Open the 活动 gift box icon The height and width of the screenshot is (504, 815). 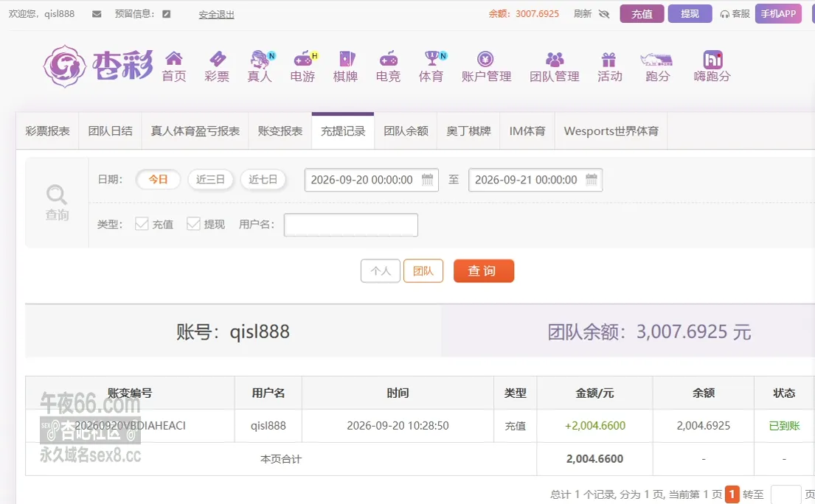point(608,59)
